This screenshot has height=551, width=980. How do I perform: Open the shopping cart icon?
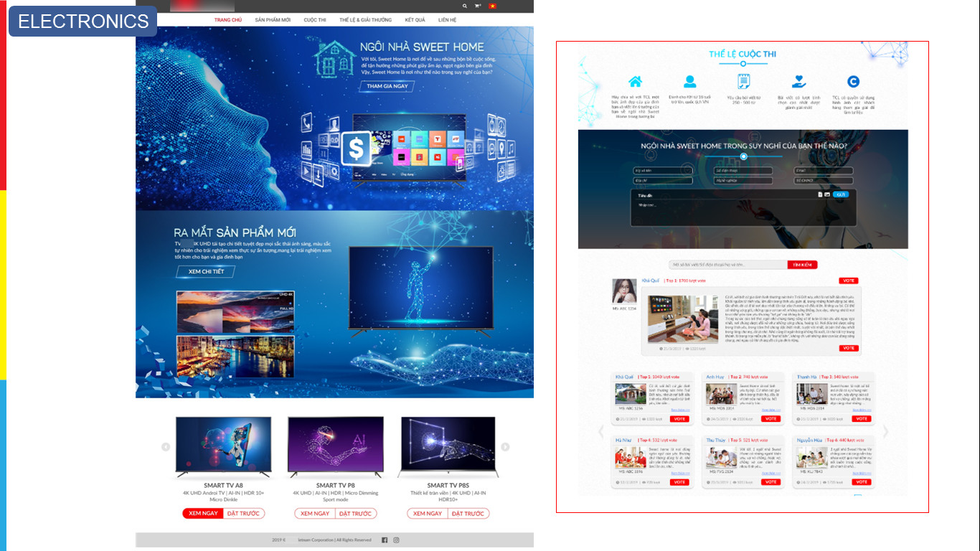[x=478, y=6]
